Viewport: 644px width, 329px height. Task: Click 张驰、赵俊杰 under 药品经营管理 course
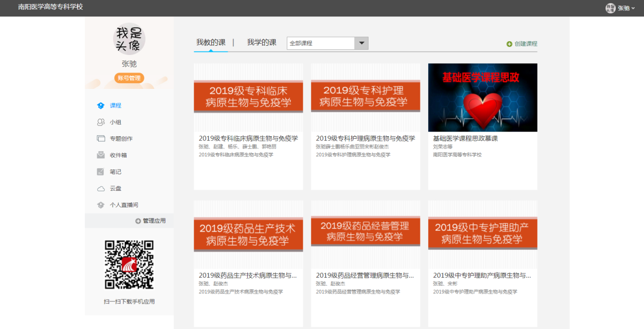(330, 284)
